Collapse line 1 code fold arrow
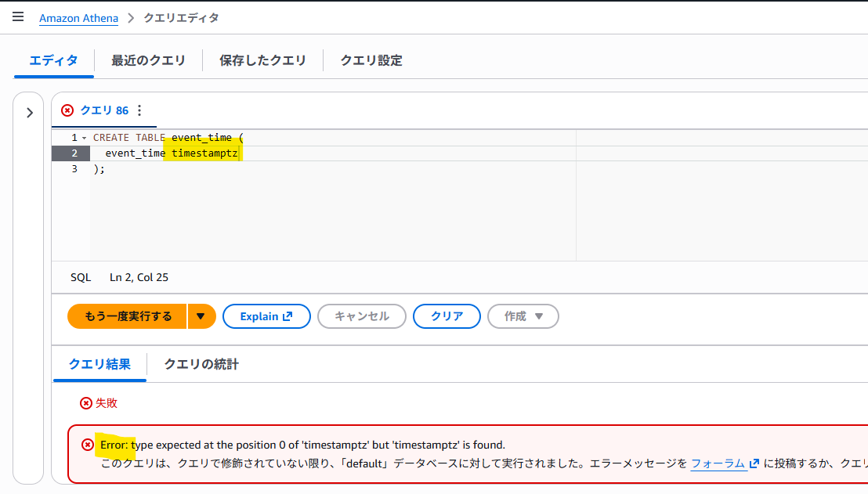 (84, 138)
